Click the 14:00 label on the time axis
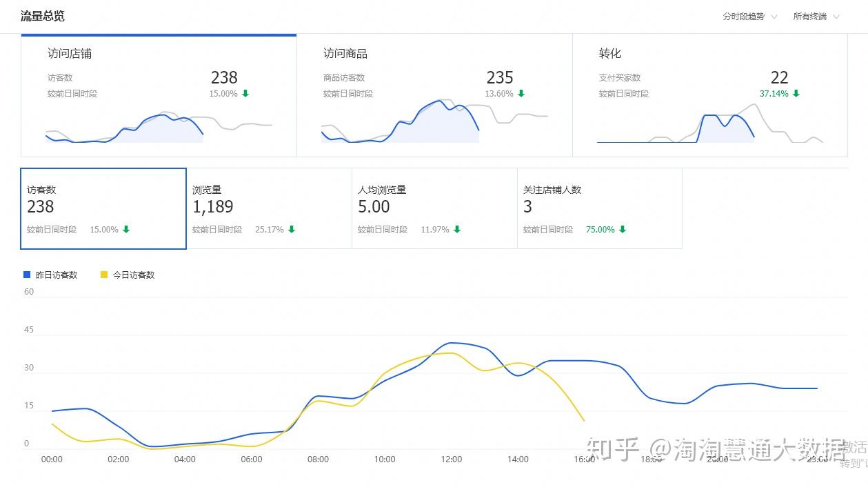The width and height of the screenshot is (868, 485). pyautogui.click(x=518, y=459)
